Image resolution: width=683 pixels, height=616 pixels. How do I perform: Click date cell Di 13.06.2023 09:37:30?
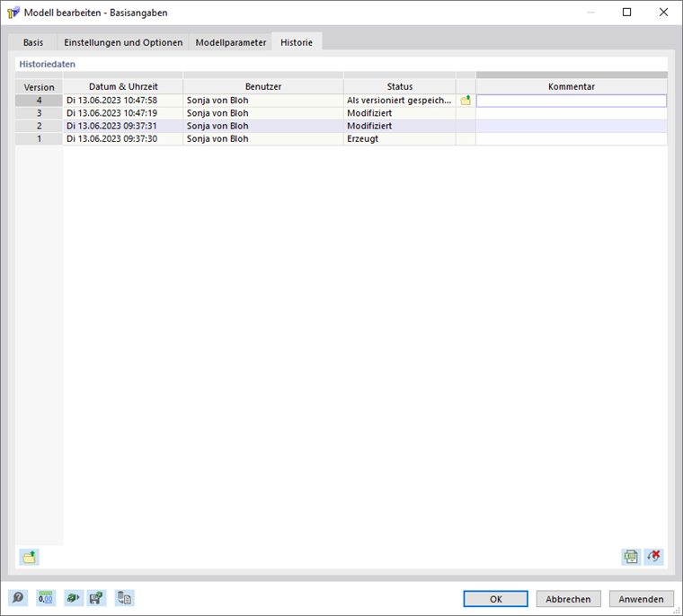tap(123, 139)
